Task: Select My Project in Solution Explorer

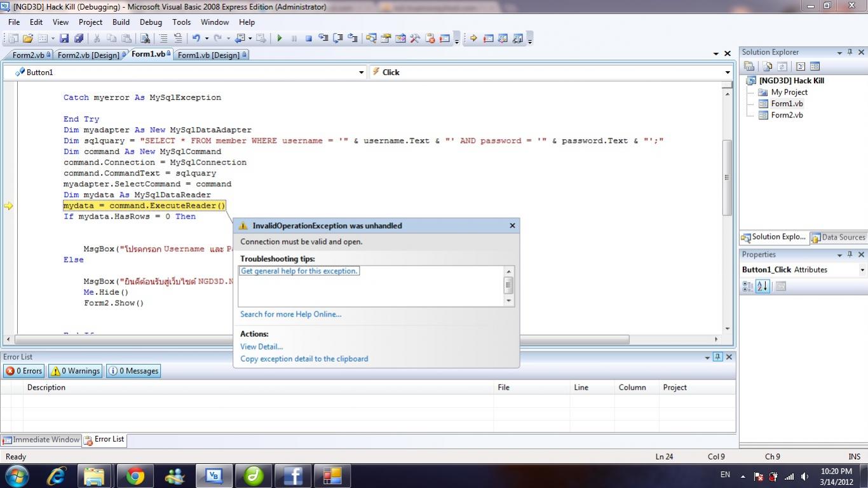Action: (x=789, y=92)
